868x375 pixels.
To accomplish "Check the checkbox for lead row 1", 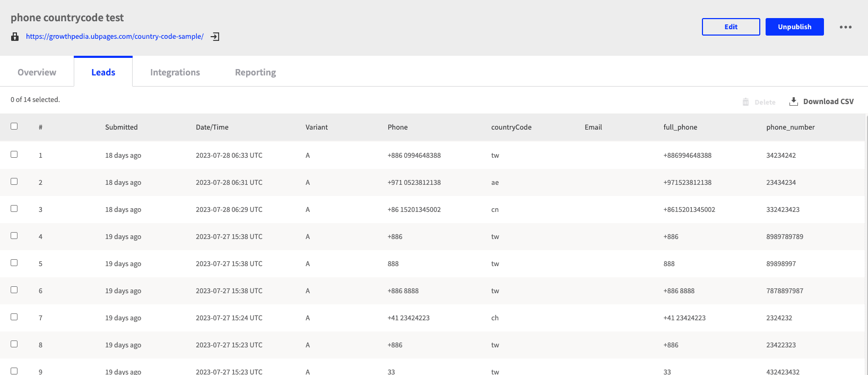I will (x=14, y=155).
